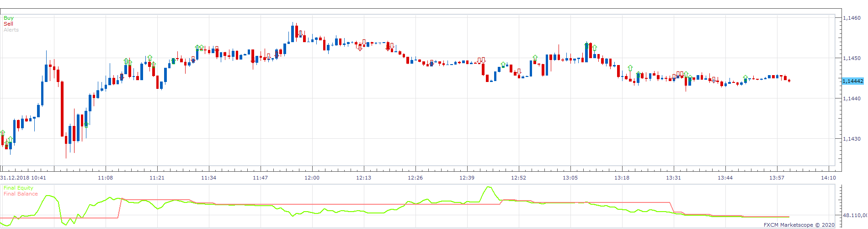Image resolution: width=868 pixels, height=229 pixels.
Task: Click the 48,110,00 equity axis value
Action: click(855, 215)
